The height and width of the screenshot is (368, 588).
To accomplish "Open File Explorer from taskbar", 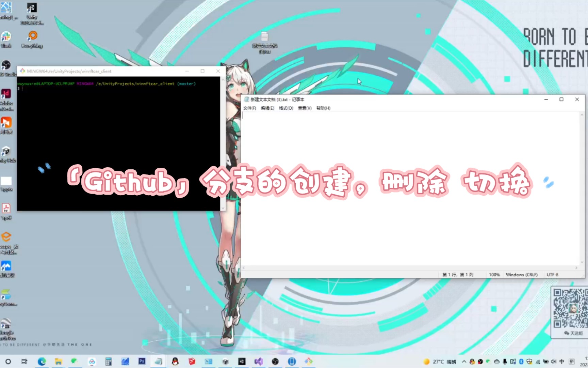I will (58, 362).
